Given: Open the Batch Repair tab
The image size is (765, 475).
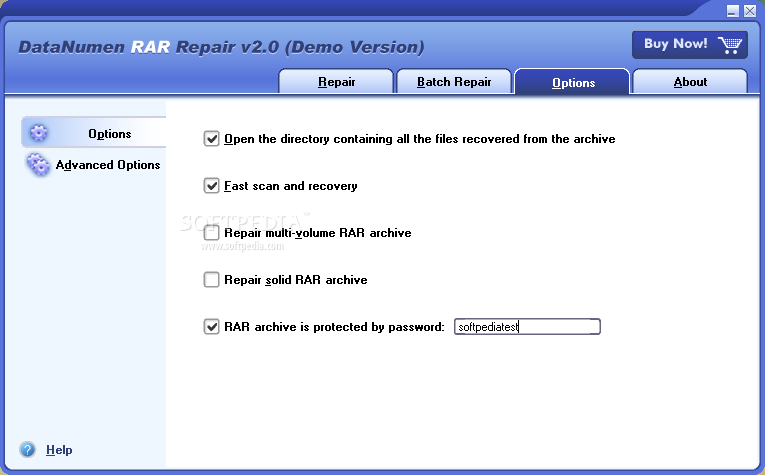Looking at the screenshot, I should (x=454, y=81).
